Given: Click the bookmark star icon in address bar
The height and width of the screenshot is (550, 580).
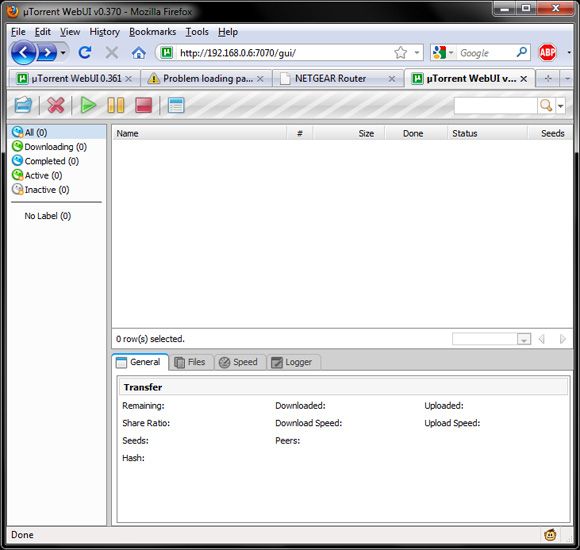Looking at the screenshot, I should (400, 53).
